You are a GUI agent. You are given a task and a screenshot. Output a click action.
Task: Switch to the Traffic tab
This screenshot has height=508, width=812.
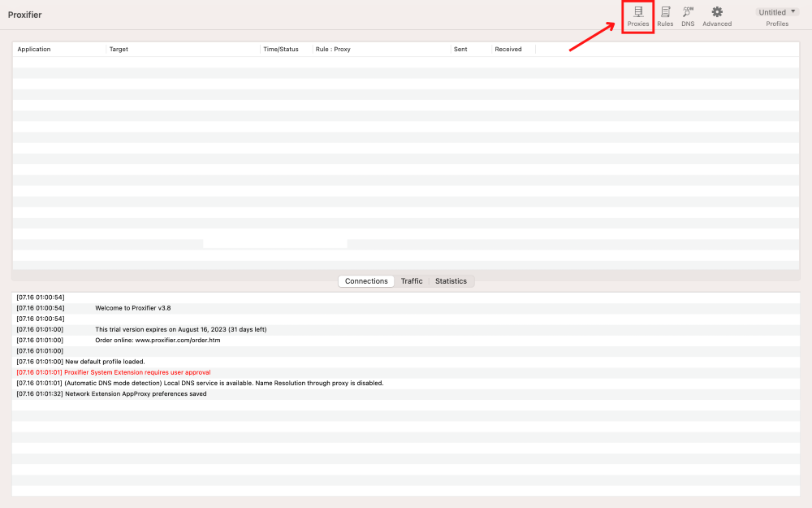point(412,281)
